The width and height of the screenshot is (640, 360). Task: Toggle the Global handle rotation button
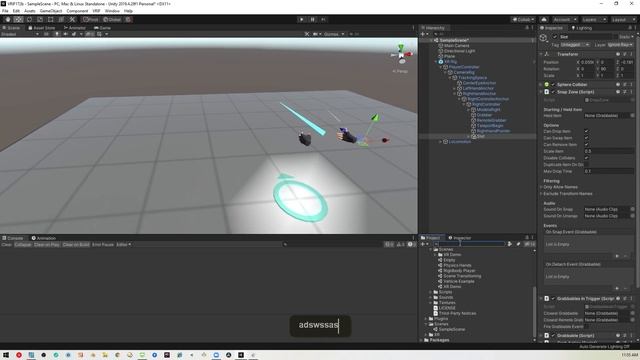pos(112,20)
